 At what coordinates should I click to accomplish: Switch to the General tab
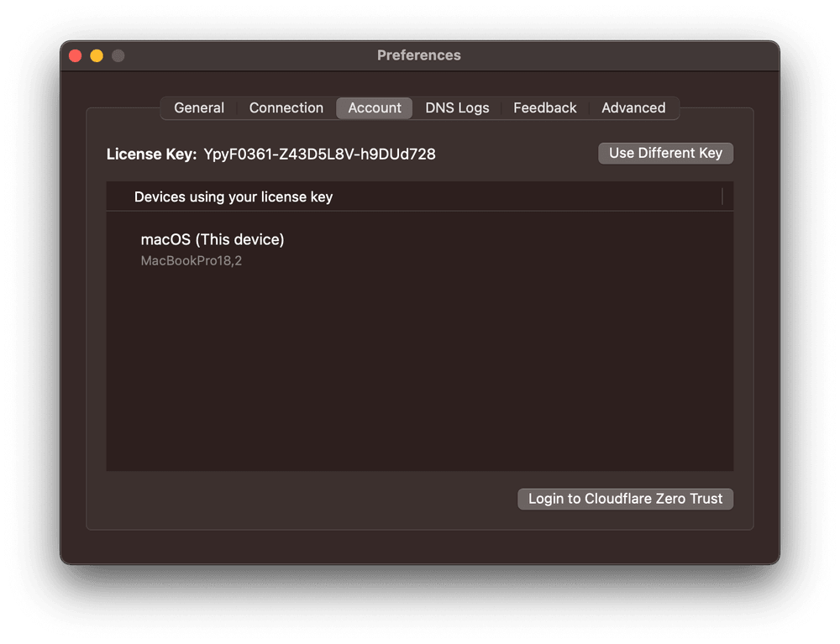[x=198, y=107]
